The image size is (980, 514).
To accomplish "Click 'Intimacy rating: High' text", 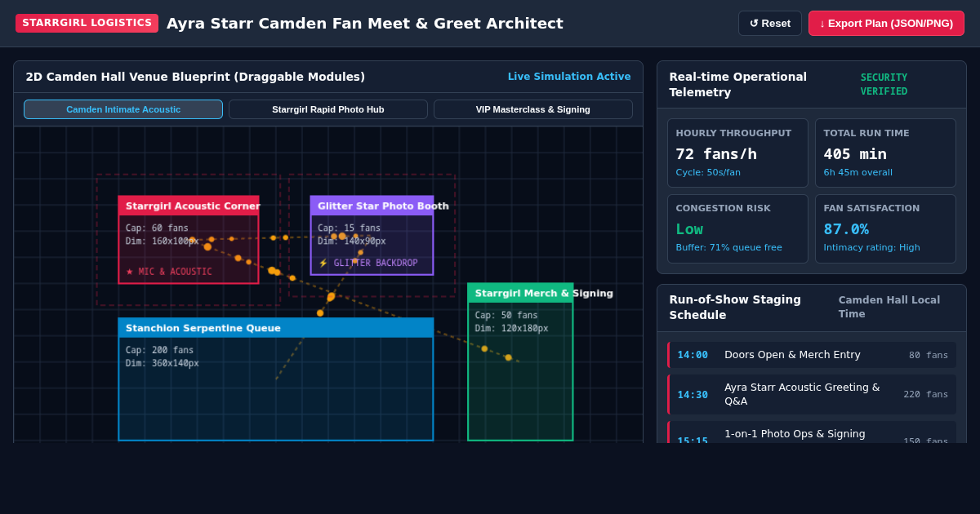I will click(871, 247).
